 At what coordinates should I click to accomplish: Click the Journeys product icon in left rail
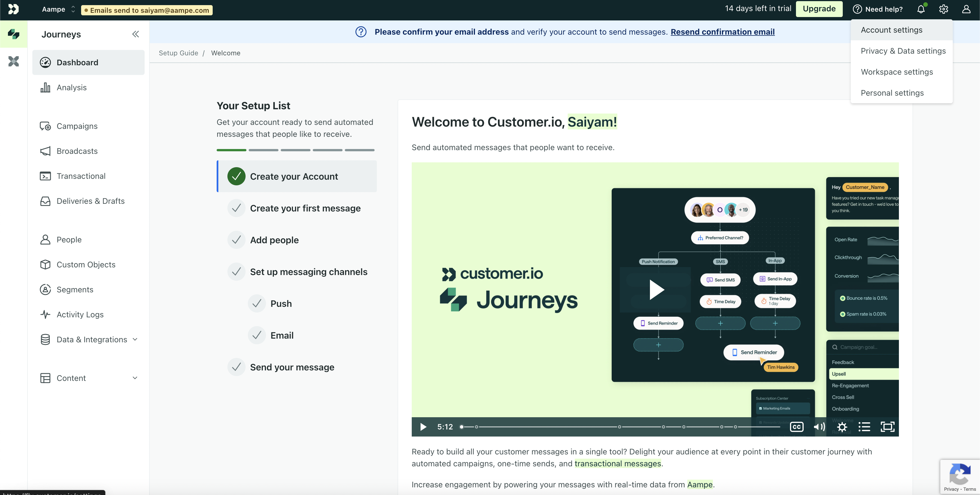click(14, 34)
